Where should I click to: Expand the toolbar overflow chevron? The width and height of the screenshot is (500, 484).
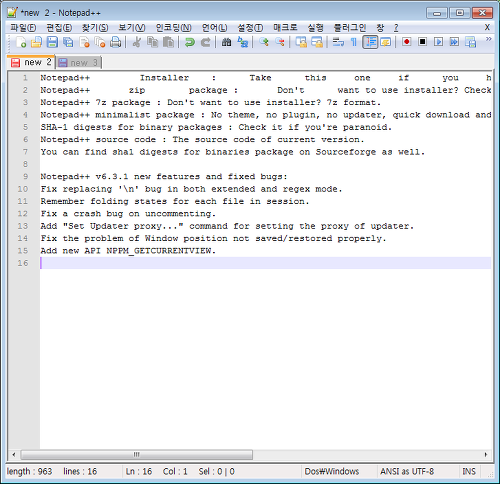[488, 39]
